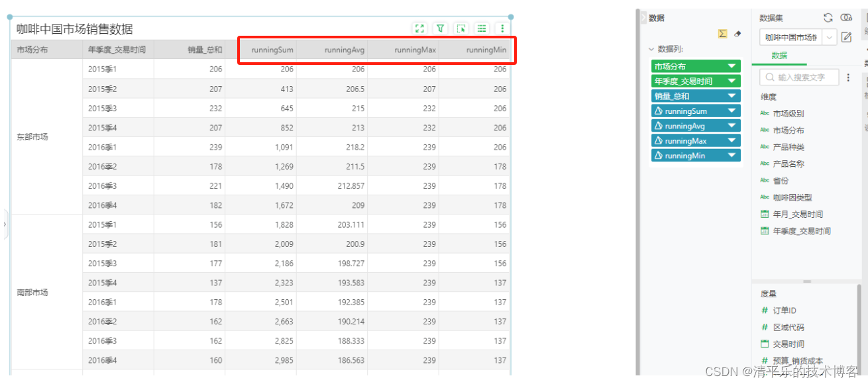Click the calendar icon of 年季度_交易时间 dimension
Viewport: 868px width, 384px height.
pos(765,231)
